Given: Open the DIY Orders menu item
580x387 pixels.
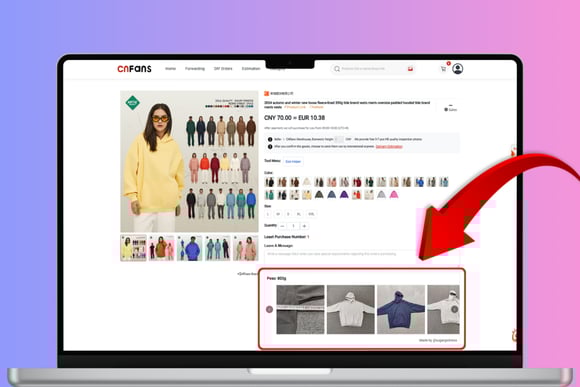Looking at the screenshot, I should coord(223,69).
